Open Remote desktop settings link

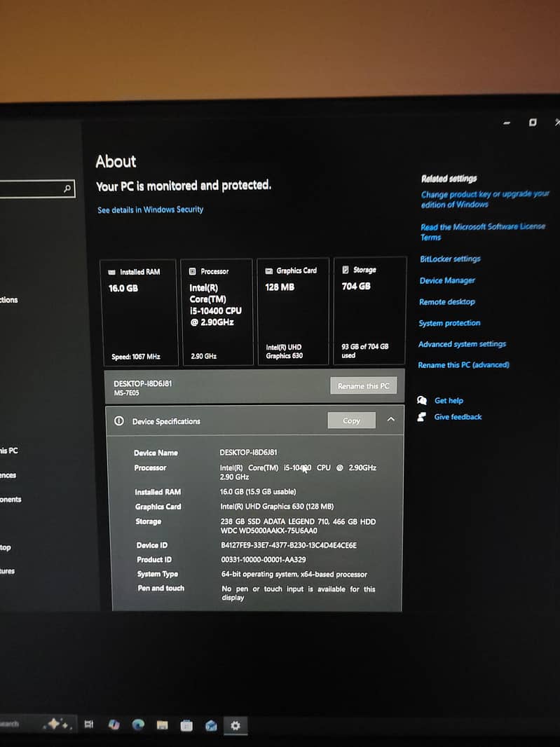pyautogui.click(x=446, y=301)
